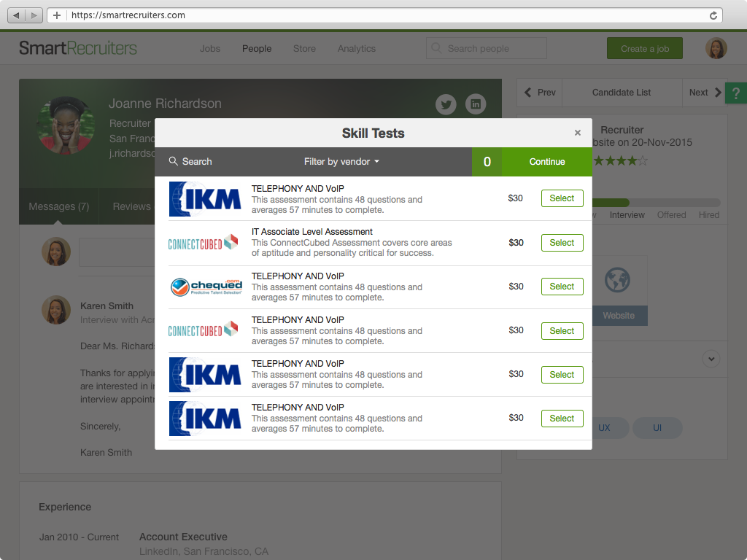The width and height of the screenshot is (747, 560).
Task: Go to previous candidate with Prev
Action: [x=540, y=93]
